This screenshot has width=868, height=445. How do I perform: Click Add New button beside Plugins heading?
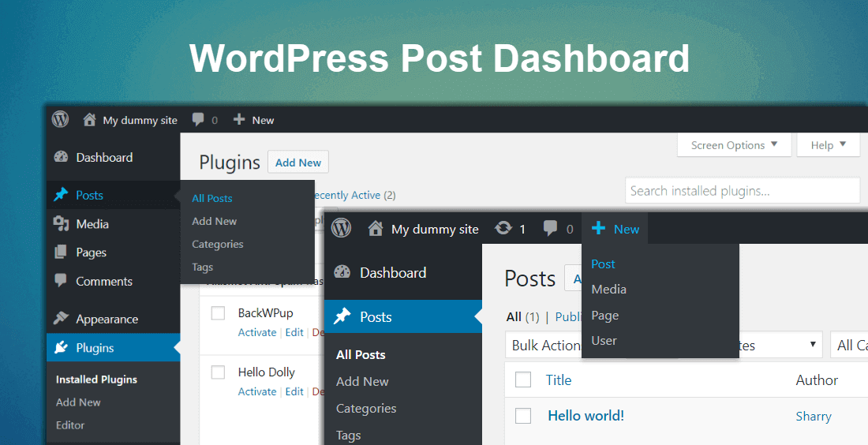click(298, 163)
